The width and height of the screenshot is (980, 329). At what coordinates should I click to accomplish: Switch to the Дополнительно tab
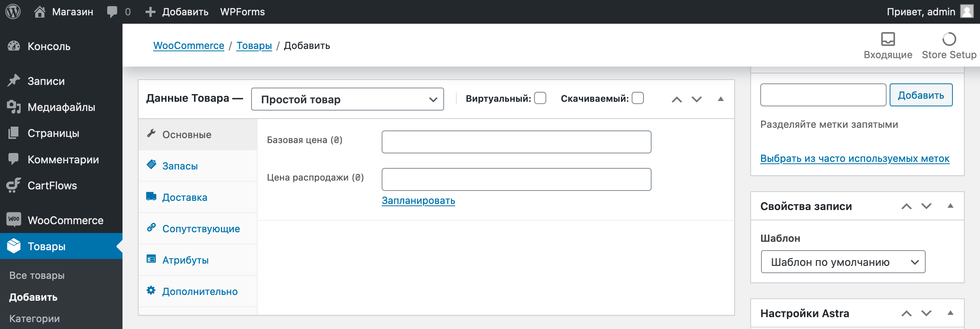point(198,292)
